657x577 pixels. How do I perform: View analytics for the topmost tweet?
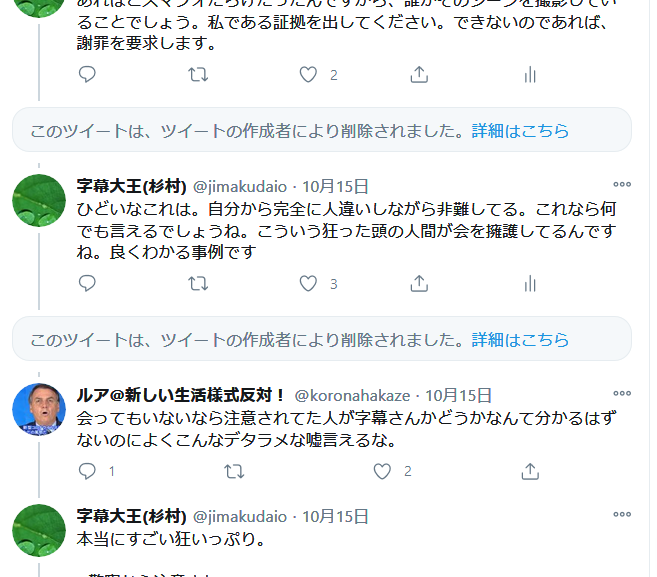point(530,75)
